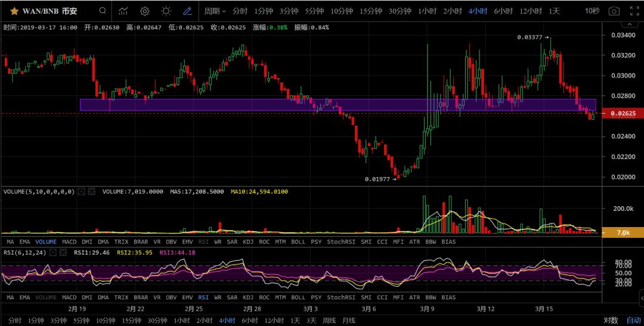Open VOLUME indicator settings gear
The image size is (644, 326).
pos(82,191)
